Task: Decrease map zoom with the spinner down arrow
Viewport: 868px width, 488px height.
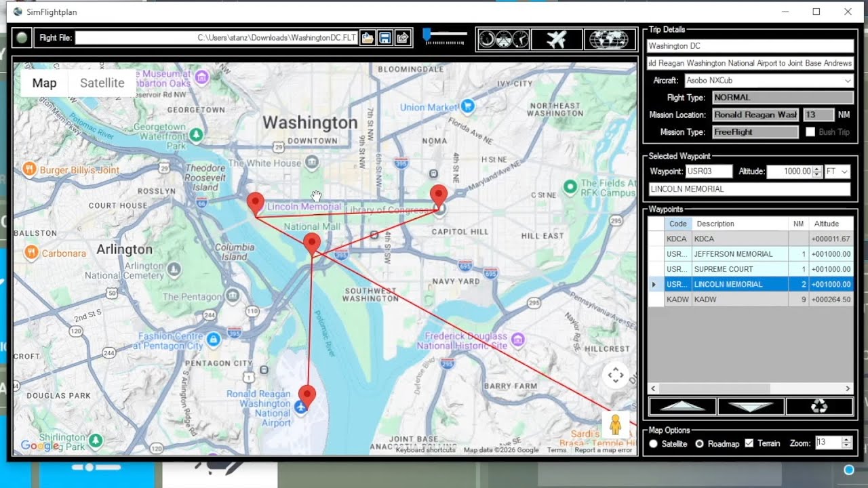Action: (846, 446)
